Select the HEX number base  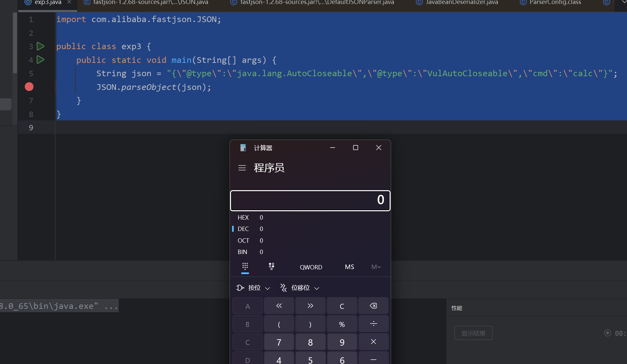(x=243, y=218)
